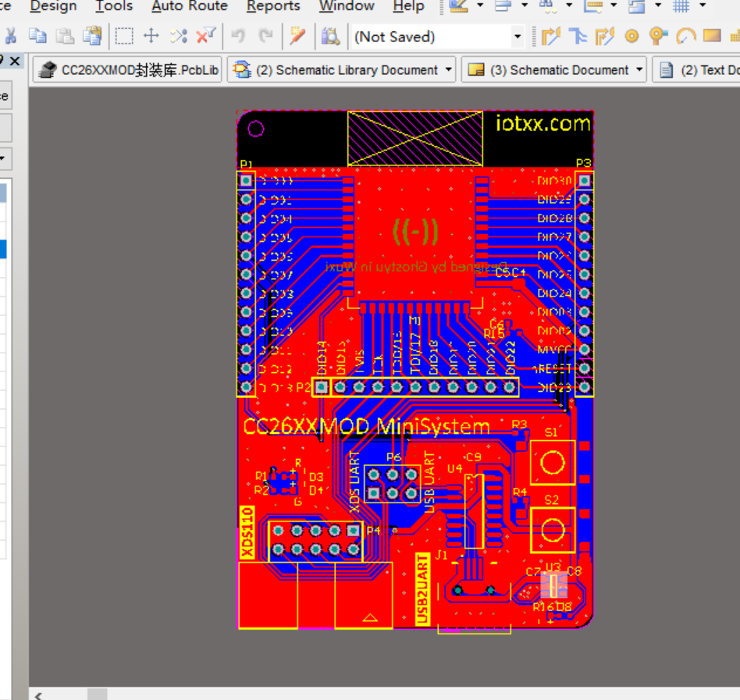The image size is (740, 700).
Task: Expand the Grids dropdown arrow
Action: tap(703, 5)
